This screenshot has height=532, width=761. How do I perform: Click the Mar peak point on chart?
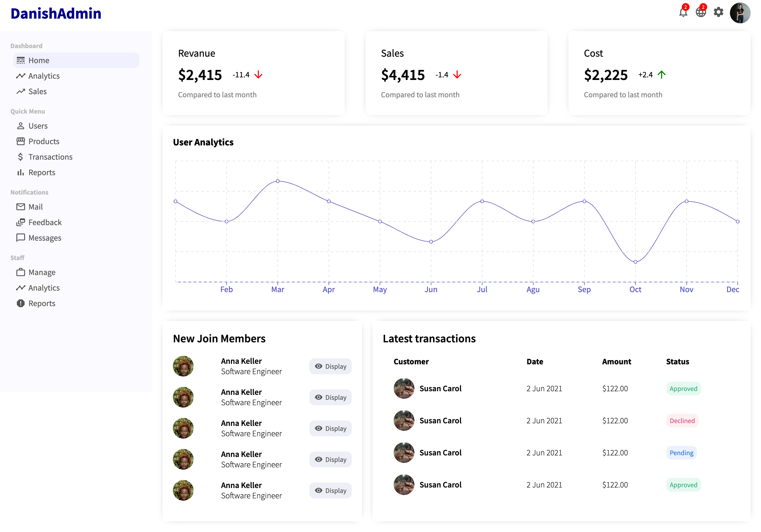pyautogui.click(x=278, y=181)
